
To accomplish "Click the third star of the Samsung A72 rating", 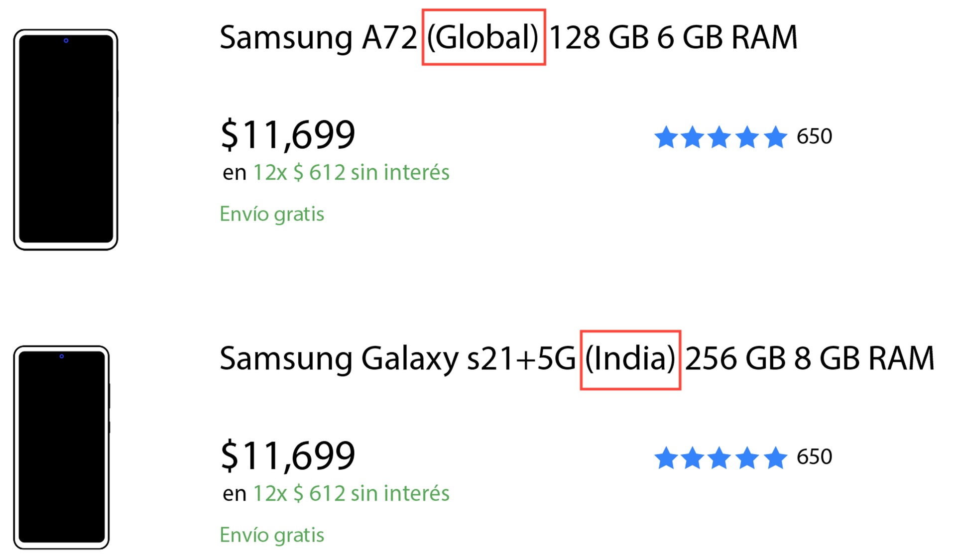I will click(x=719, y=137).
